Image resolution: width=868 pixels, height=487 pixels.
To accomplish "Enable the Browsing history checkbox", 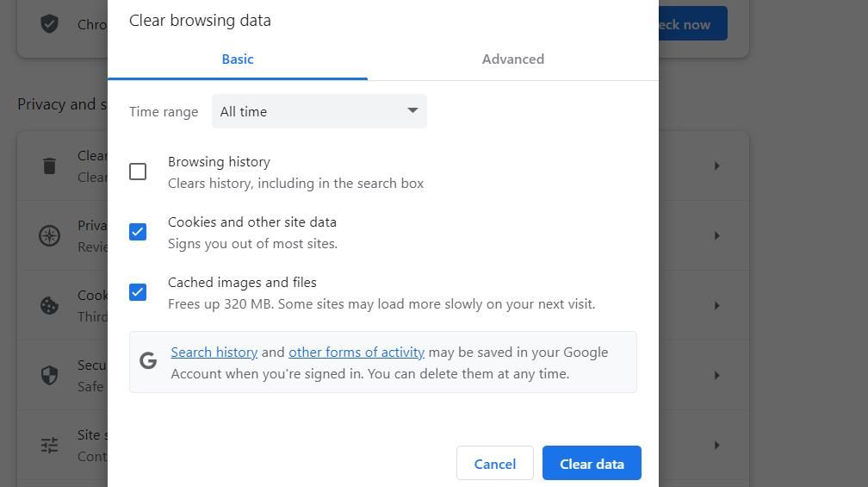I will [138, 172].
